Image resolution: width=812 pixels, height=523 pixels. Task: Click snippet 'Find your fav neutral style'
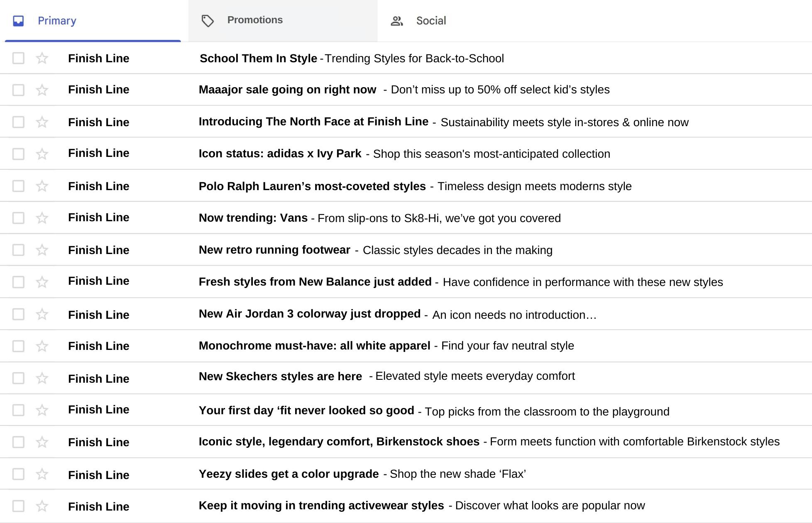click(x=508, y=346)
